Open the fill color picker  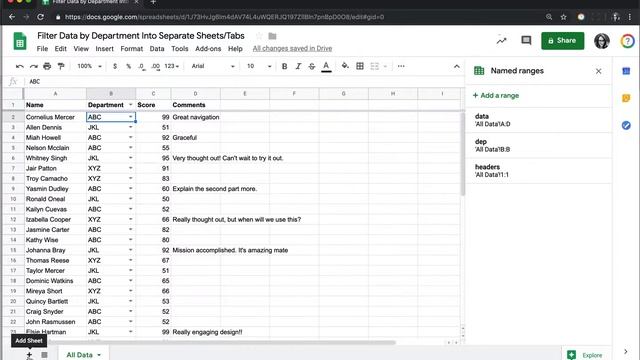(345, 66)
